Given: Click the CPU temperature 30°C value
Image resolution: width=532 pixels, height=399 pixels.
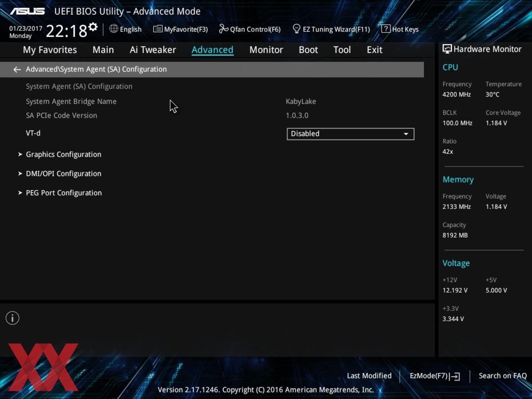Looking at the screenshot, I should click(492, 95).
